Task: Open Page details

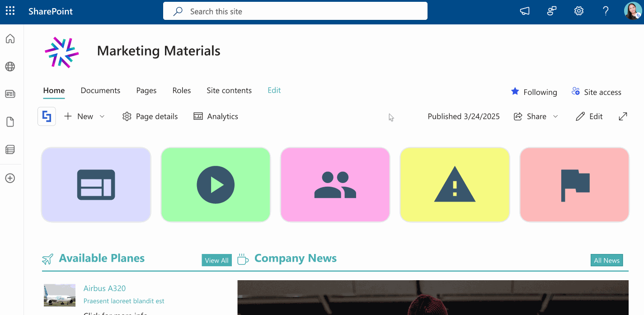Action: (150, 116)
